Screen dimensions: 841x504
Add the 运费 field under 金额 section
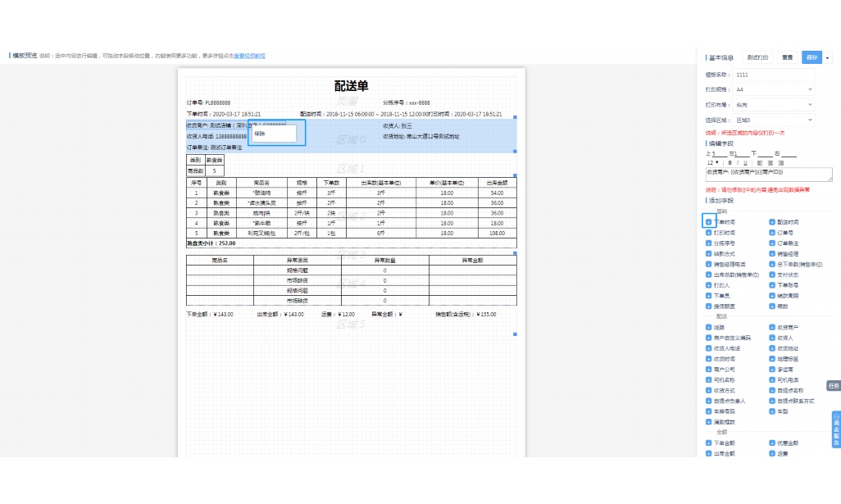[x=771, y=452]
